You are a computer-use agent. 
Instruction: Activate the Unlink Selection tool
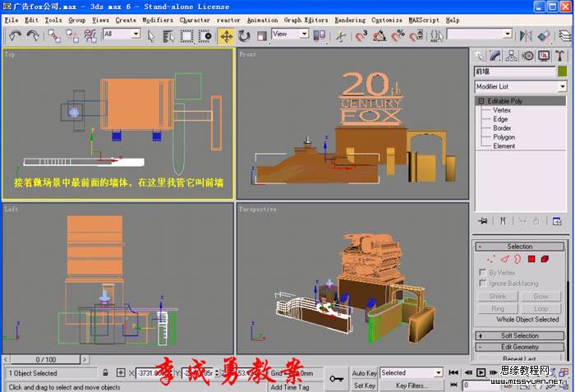point(72,36)
